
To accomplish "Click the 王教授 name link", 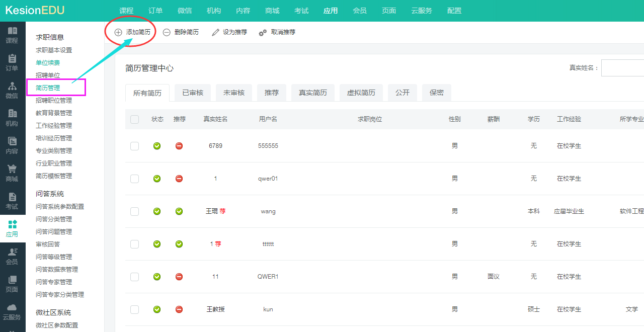I will click(x=215, y=309).
